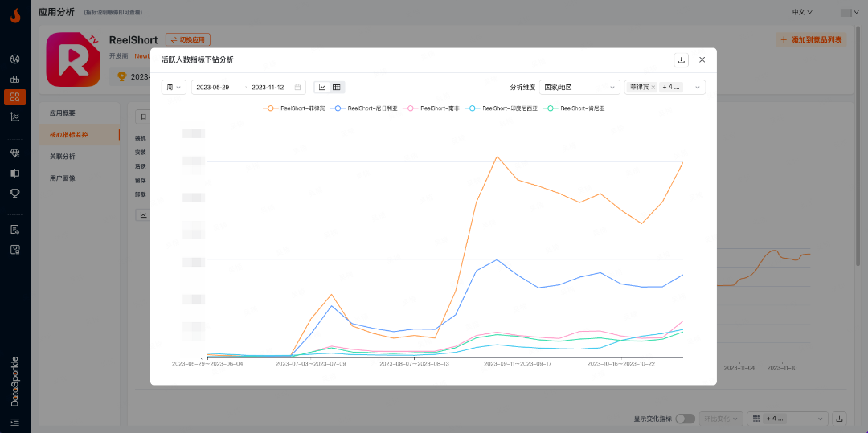Click 添加到竞品列表 button

[x=811, y=39]
